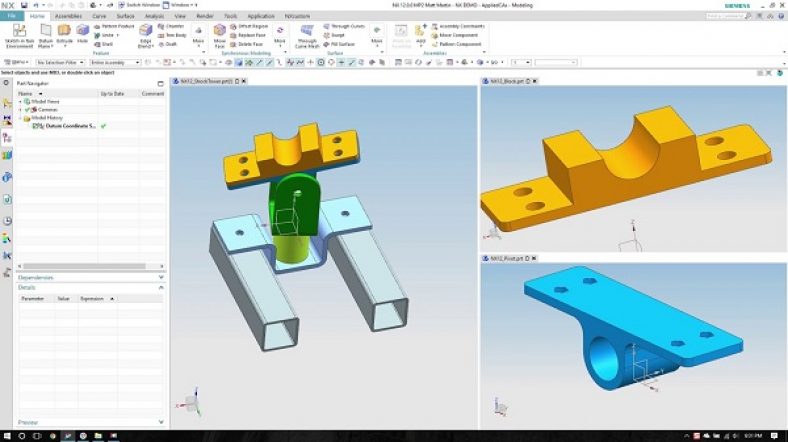Click the Trim Body command
This screenshot has width=788, height=442.
click(172, 35)
